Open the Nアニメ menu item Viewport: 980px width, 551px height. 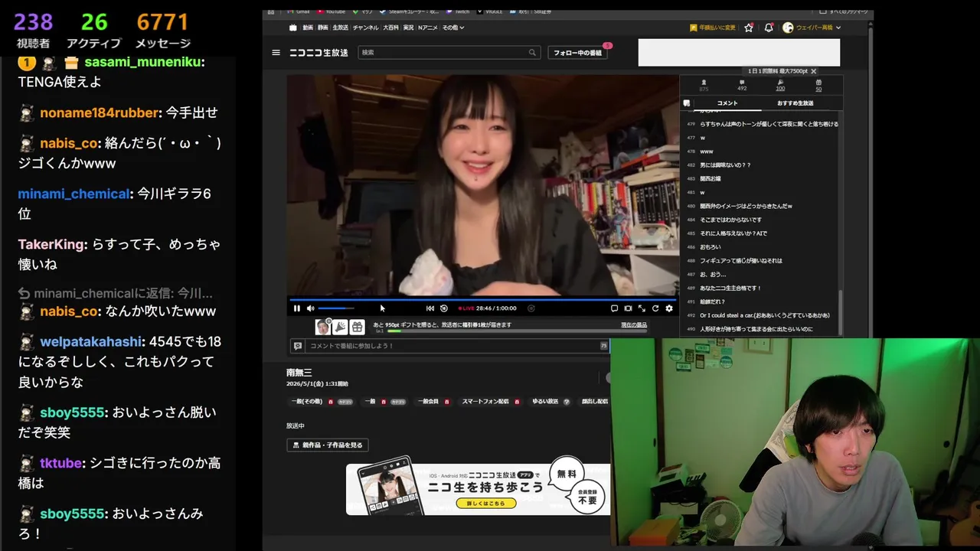point(427,28)
